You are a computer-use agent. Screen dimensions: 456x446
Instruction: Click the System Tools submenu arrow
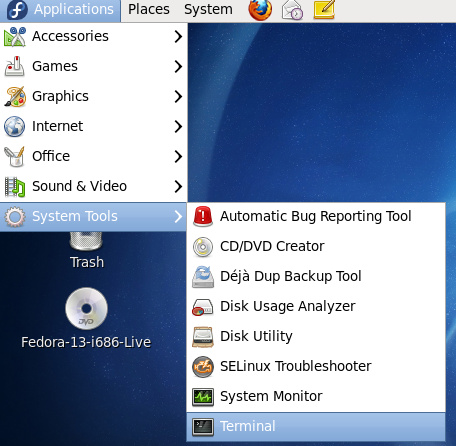click(178, 217)
